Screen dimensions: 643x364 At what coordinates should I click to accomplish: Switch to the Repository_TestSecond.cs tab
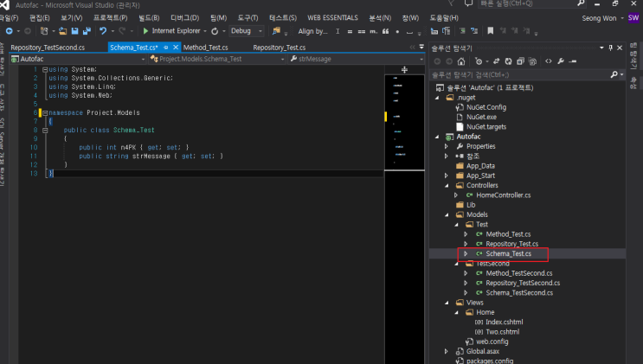(48, 48)
